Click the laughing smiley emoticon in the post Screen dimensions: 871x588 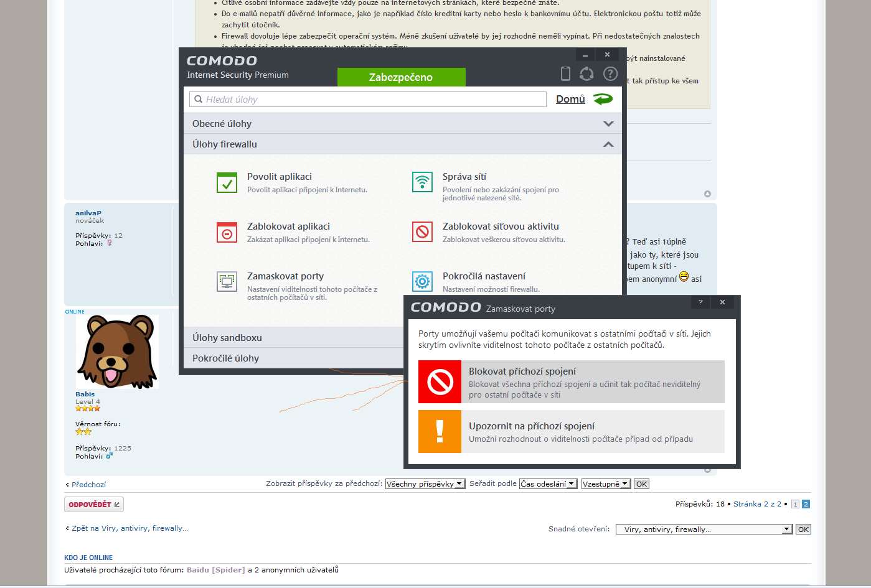684,276
